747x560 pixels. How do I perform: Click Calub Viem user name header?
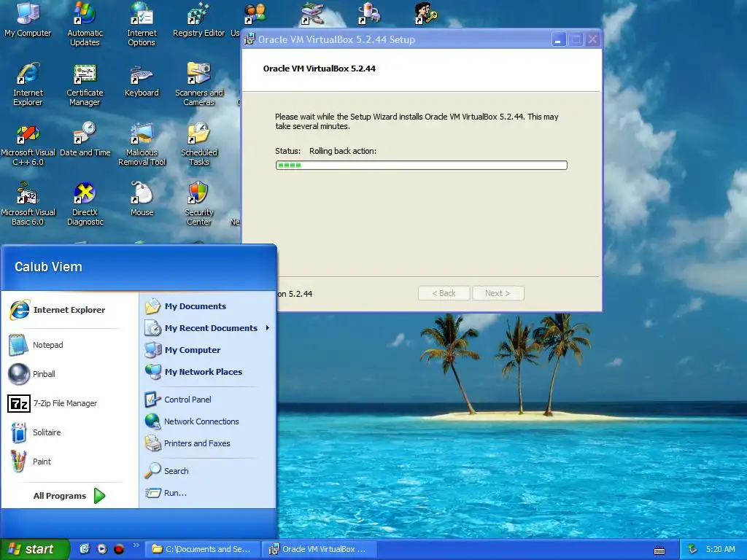pos(48,267)
